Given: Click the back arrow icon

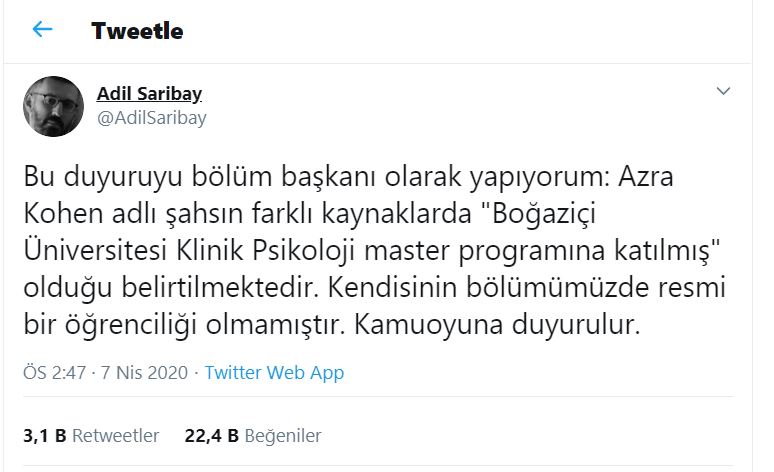Looking at the screenshot, I should point(42,30).
